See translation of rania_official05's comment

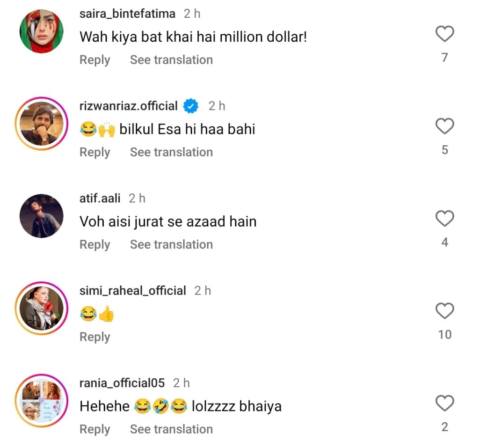[171, 429]
